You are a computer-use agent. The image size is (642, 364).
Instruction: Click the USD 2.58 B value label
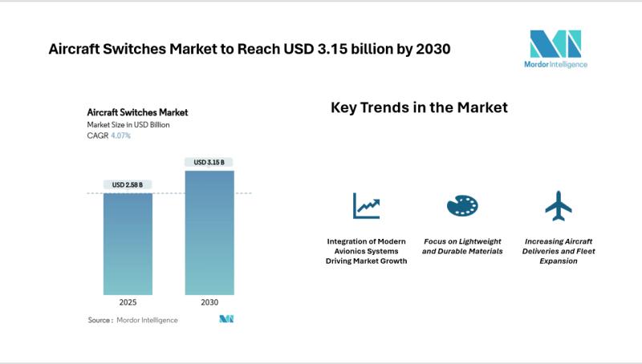pos(128,185)
